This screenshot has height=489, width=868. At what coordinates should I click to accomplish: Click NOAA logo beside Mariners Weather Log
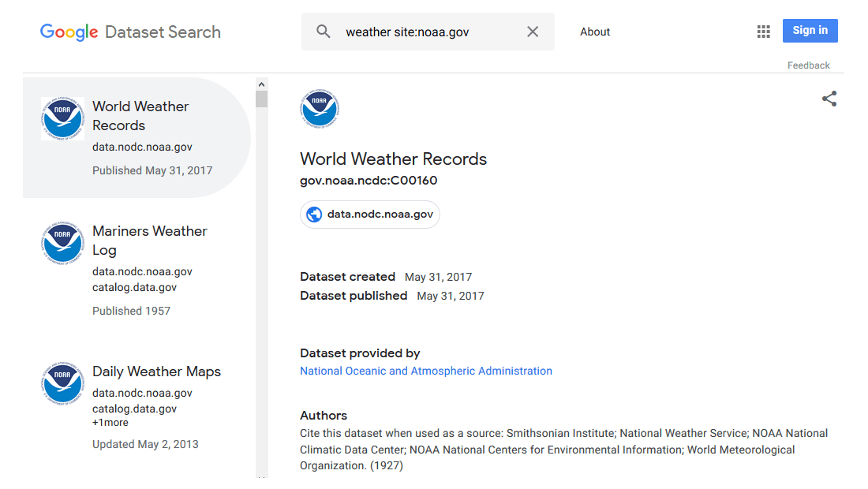click(x=62, y=243)
